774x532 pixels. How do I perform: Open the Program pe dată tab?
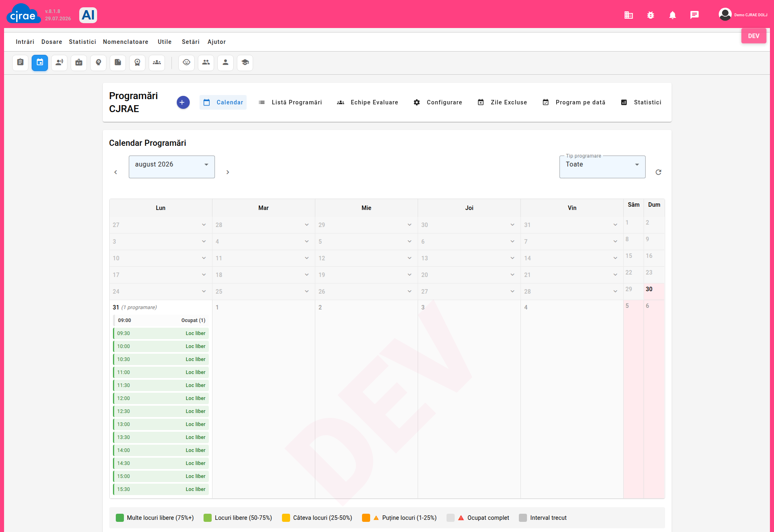(x=574, y=102)
